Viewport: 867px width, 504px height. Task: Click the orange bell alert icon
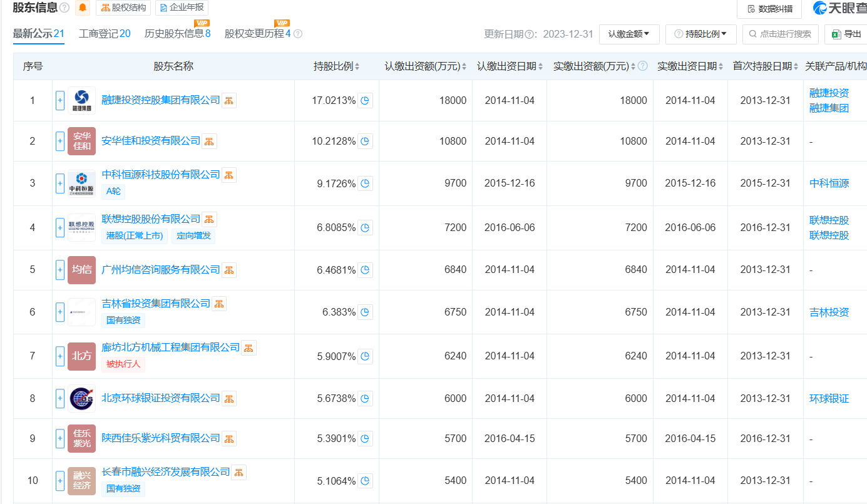[x=83, y=8]
